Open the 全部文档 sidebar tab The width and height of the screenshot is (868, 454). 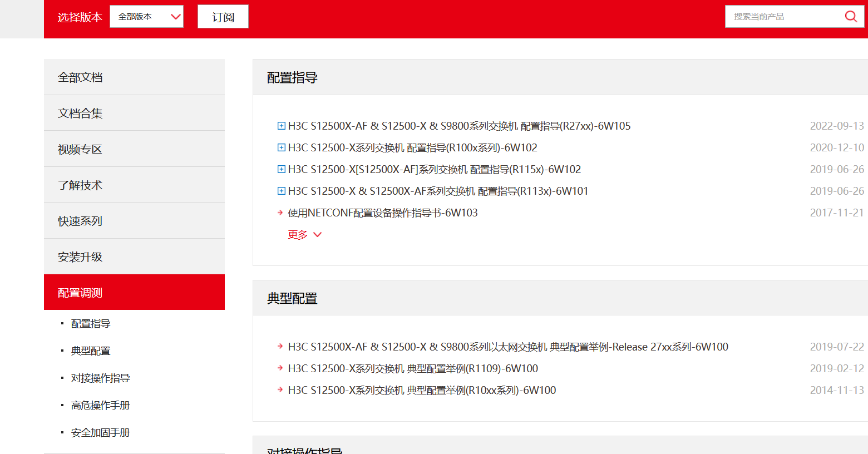coord(134,77)
